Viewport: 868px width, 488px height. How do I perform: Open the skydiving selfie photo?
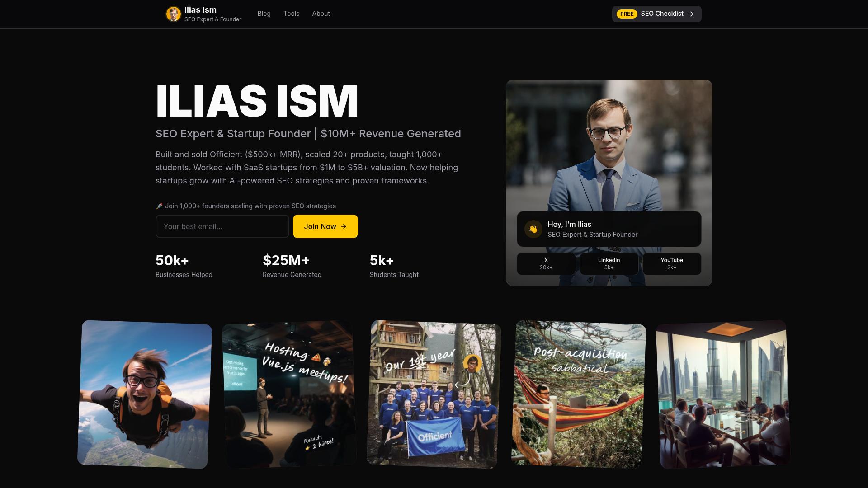pos(146,393)
